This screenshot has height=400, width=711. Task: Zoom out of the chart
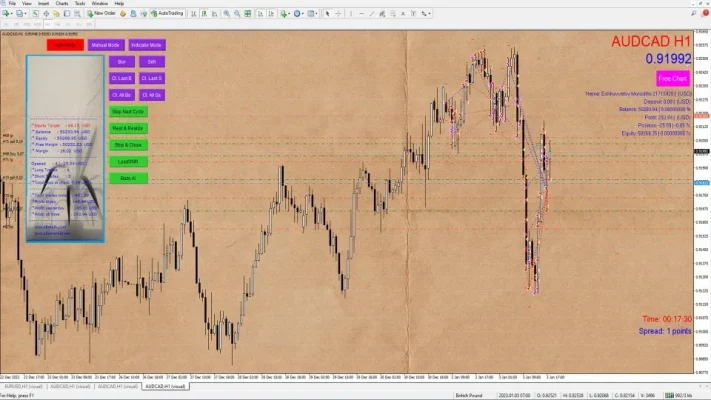237,14
